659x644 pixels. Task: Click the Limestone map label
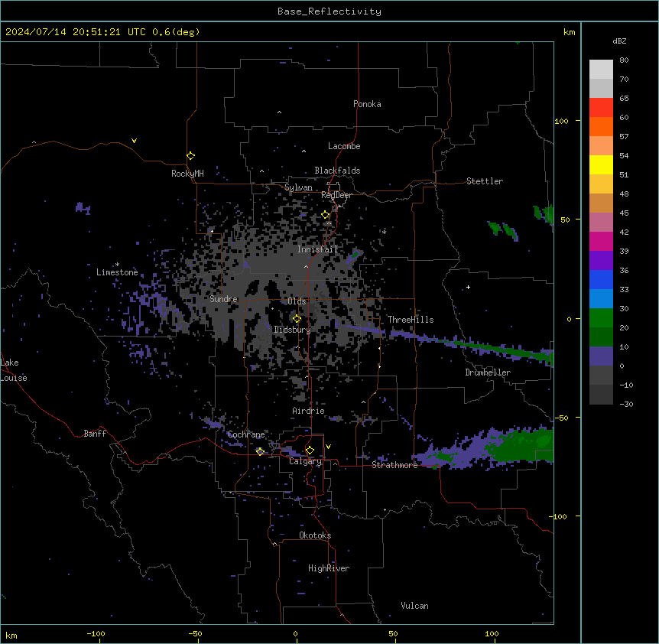117,272
